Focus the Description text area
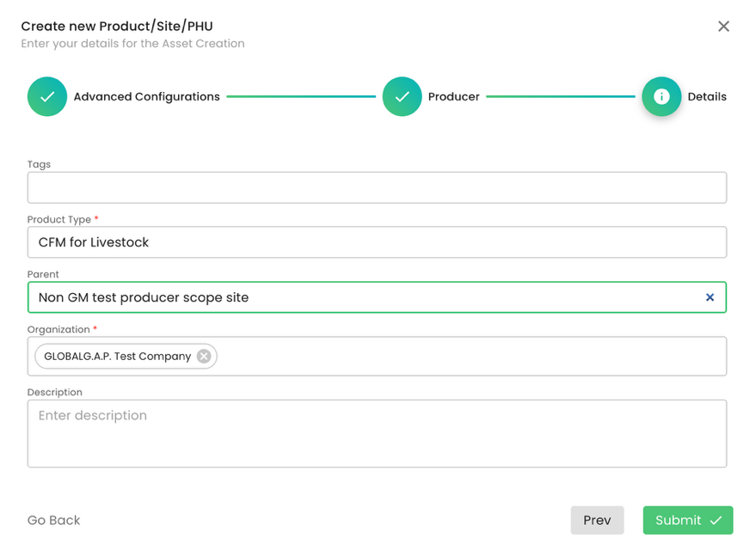The width and height of the screenshot is (756, 556). 377,434
